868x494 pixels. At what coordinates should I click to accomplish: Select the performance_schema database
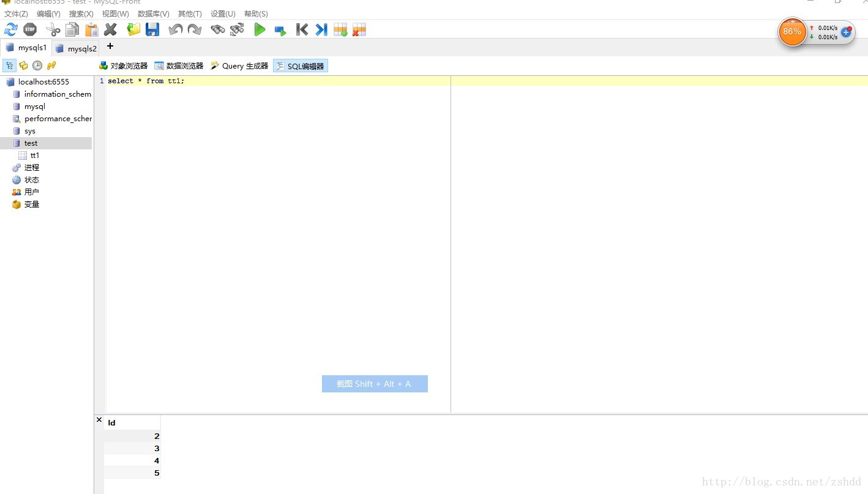click(x=58, y=118)
